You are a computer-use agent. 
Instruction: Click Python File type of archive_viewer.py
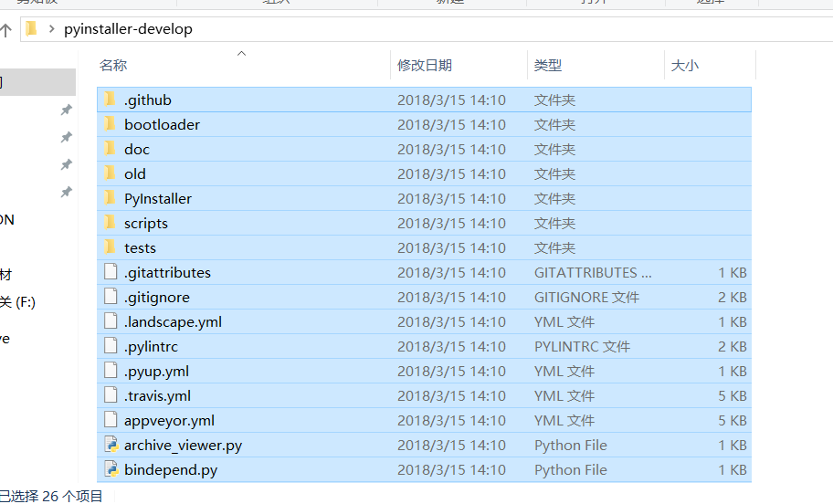[x=571, y=445]
